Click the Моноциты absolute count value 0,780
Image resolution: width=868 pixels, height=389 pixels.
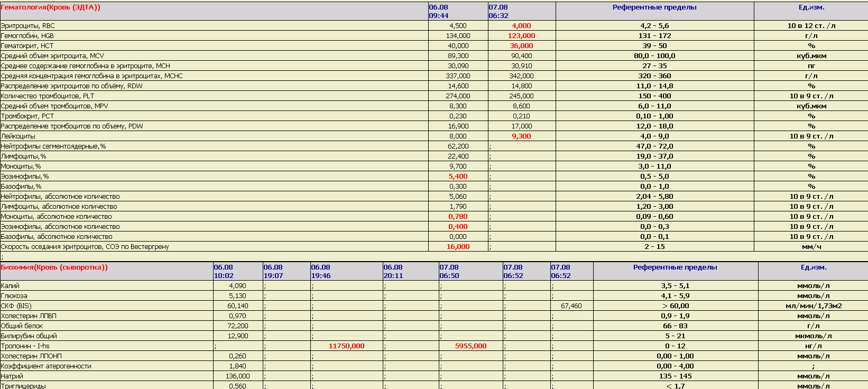tap(458, 217)
